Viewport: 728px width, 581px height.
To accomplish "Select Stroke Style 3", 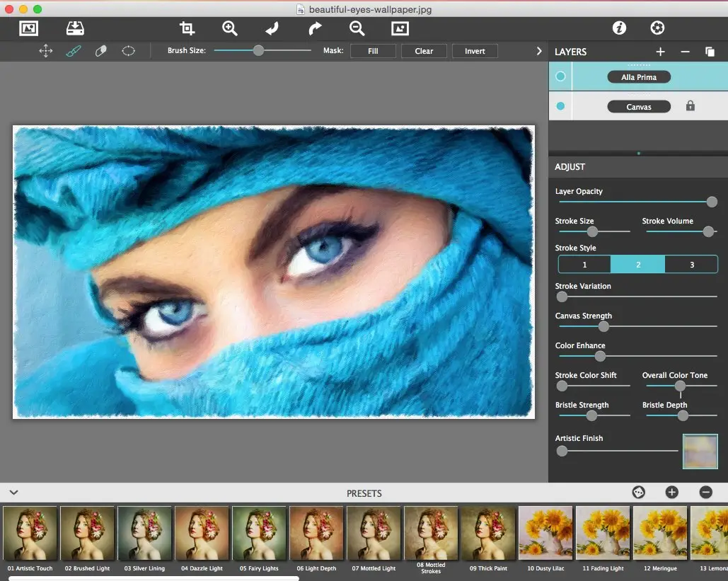I will tap(691, 265).
